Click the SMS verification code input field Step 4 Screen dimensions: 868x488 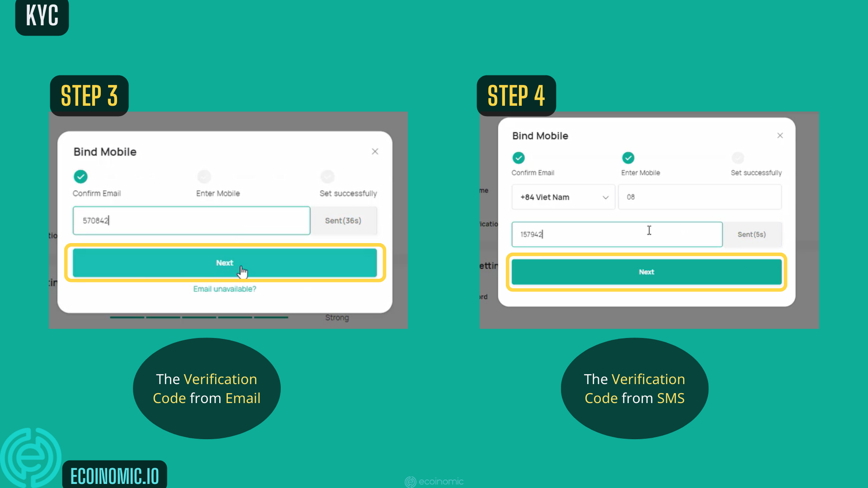click(x=617, y=234)
